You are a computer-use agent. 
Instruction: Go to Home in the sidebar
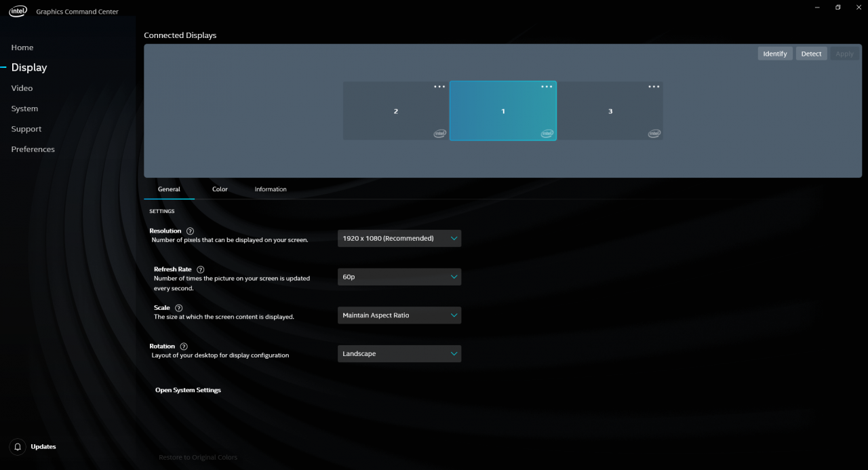point(22,47)
